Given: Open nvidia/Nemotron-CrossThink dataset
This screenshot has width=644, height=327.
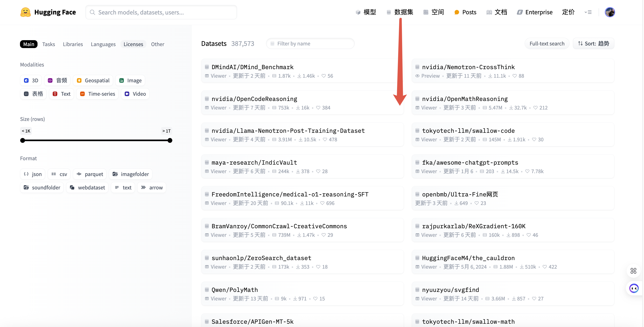Looking at the screenshot, I should point(513,71).
